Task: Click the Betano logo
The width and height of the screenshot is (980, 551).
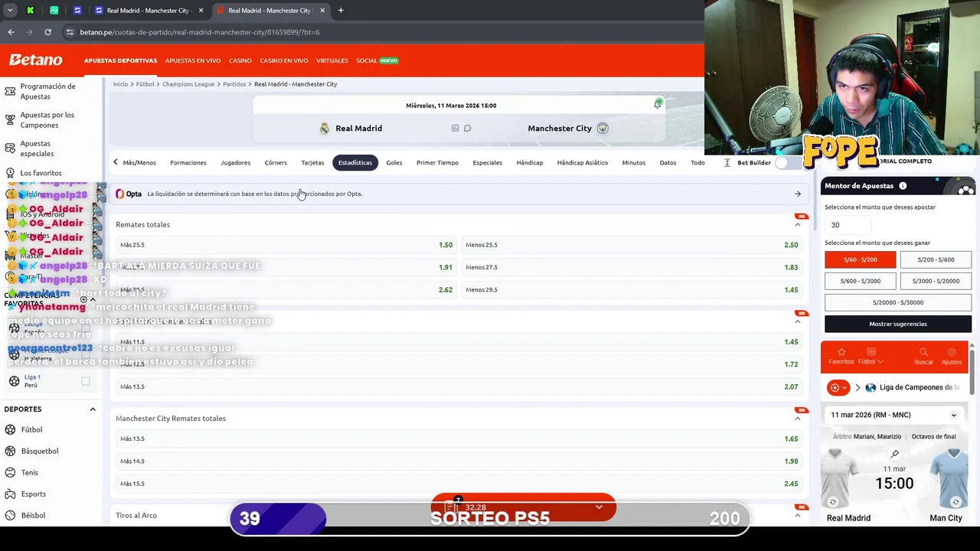Action: pos(35,60)
